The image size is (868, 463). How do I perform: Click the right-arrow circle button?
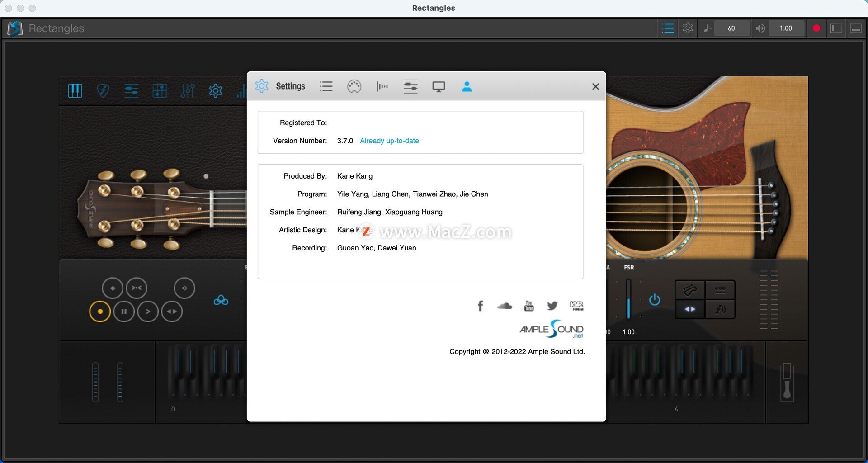(x=148, y=312)
